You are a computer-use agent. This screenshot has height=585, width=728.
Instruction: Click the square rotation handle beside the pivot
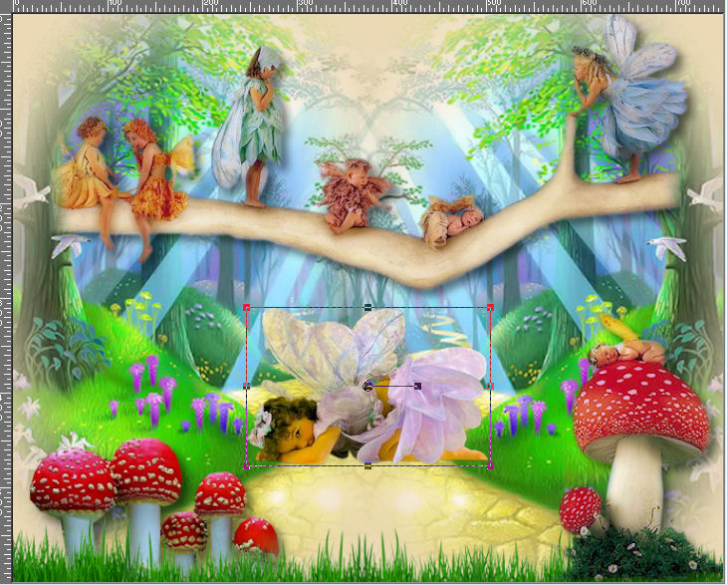417,386
